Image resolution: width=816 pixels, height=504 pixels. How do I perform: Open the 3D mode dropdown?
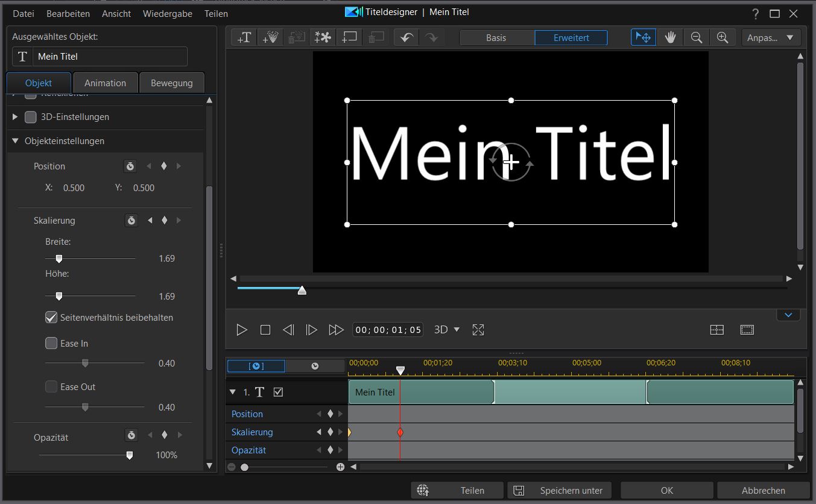[x=447, y=330]
